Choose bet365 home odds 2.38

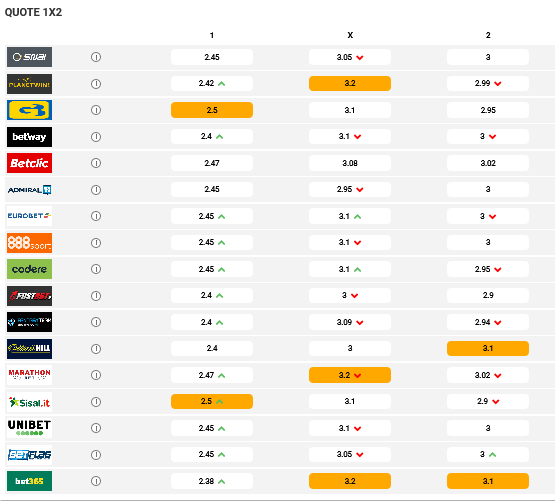point(212,481)
